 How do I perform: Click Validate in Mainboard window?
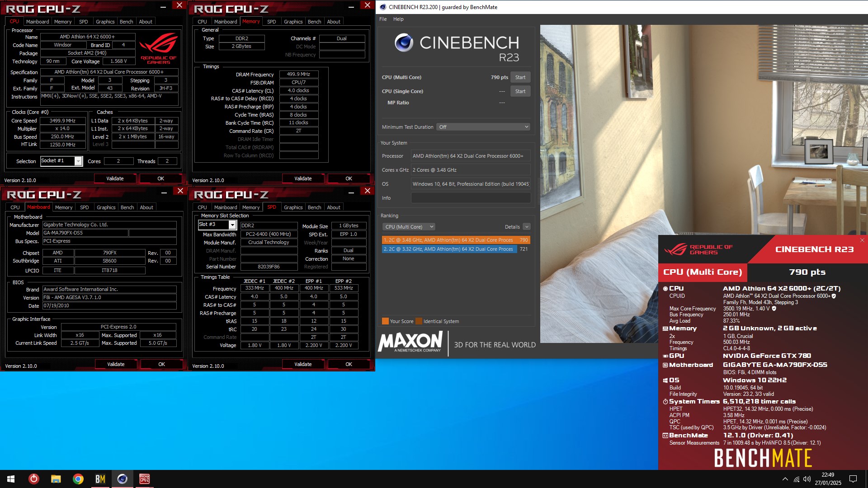[116, 364]
